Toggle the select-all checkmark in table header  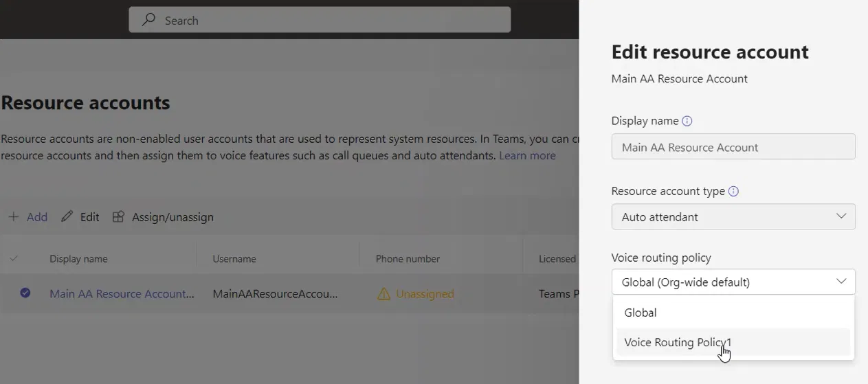tap(14, 259)
